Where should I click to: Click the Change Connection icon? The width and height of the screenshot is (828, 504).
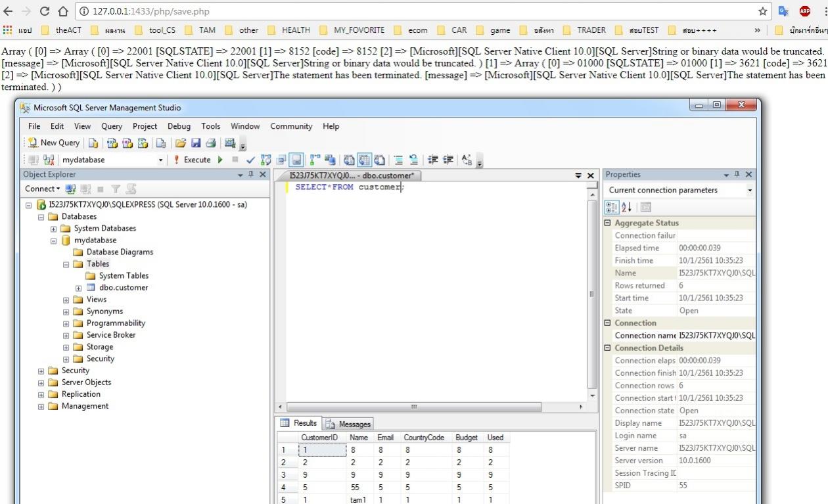[49, 160]
